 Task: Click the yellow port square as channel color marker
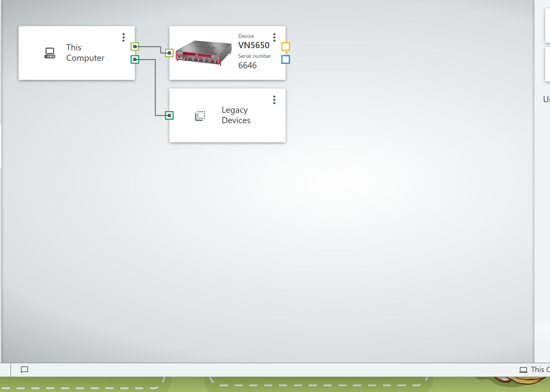tap(286, 46)
